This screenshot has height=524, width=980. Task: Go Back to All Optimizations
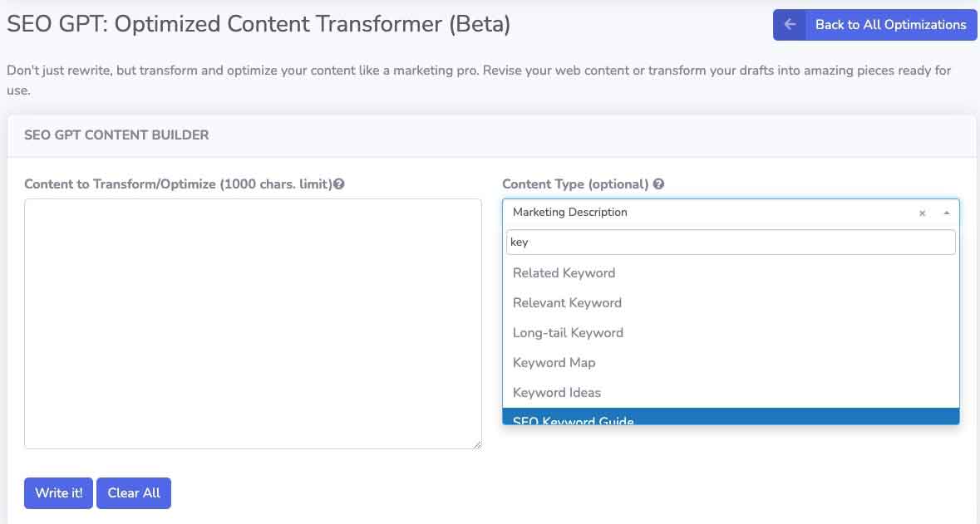click(875, 25)
